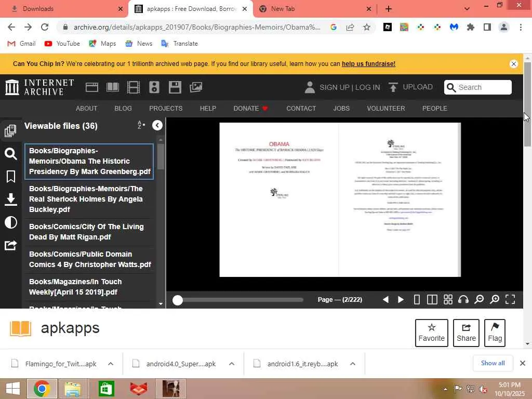
Task: Flip to the next page
Action: point(401,300)
